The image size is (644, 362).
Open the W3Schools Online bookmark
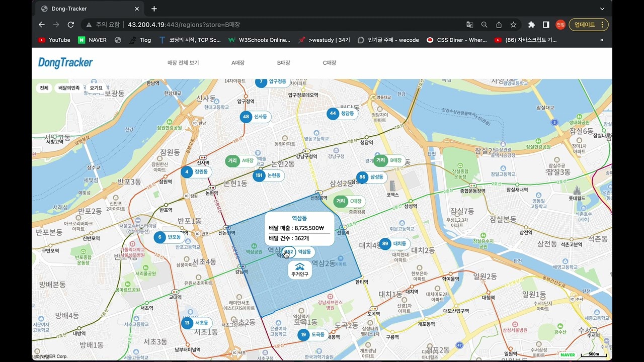(x=259, y=40)
